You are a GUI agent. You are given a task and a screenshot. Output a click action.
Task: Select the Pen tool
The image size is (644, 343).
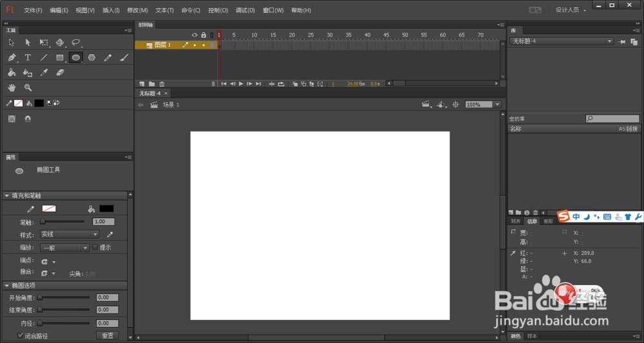[x=12, y=57]
